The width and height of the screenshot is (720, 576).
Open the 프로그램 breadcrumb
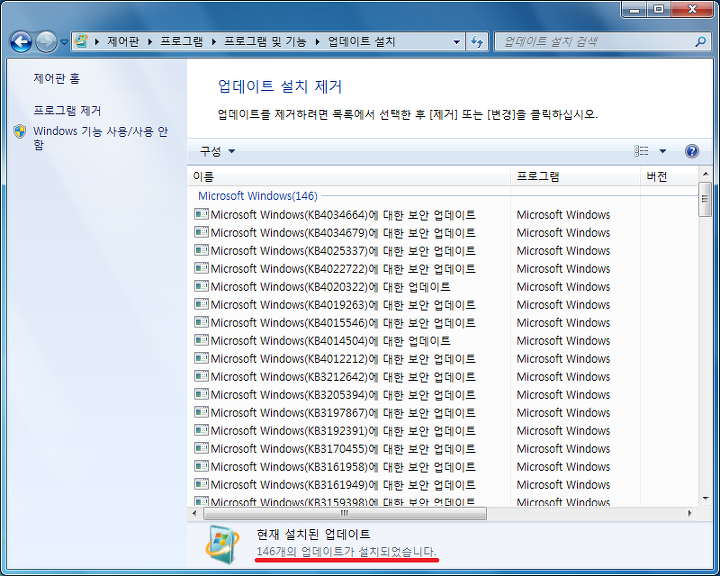tap(181, 41)
